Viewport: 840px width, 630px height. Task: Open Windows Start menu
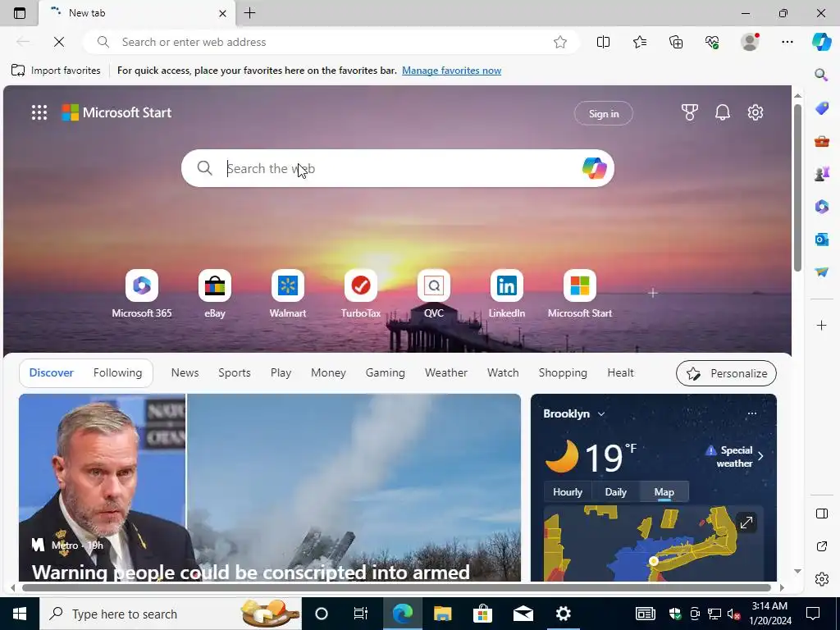20,614
